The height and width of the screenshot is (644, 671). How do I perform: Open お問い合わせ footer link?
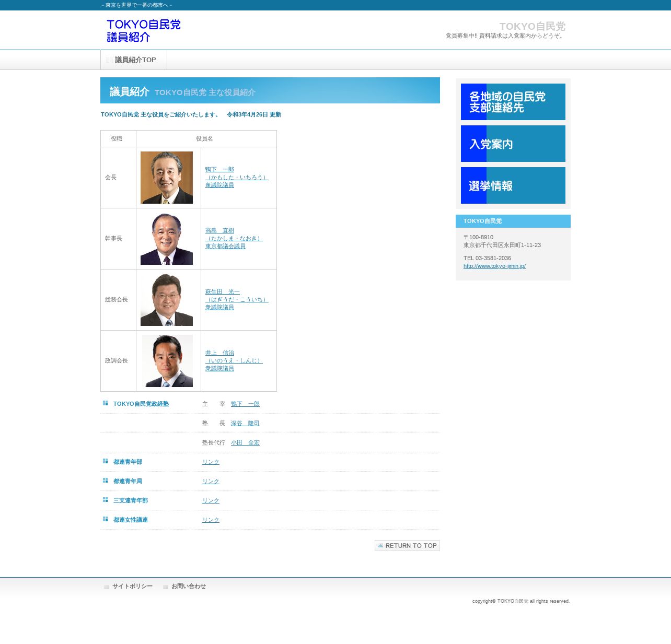click(x=188, y=586)
